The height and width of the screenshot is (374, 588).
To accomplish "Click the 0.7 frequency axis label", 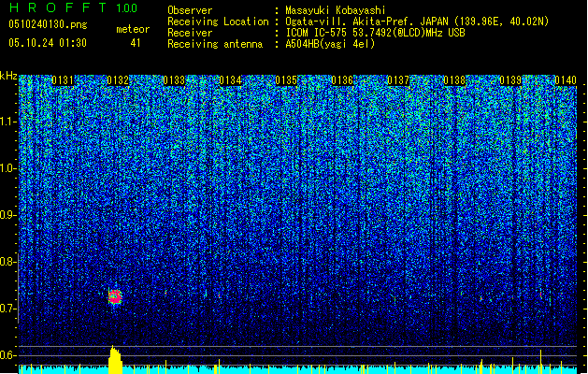I will 7,309.
